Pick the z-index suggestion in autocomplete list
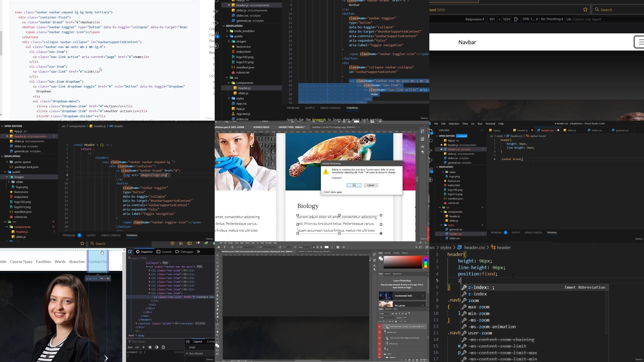Viewport: 644px width, 362px height. [x=534, y=294]
